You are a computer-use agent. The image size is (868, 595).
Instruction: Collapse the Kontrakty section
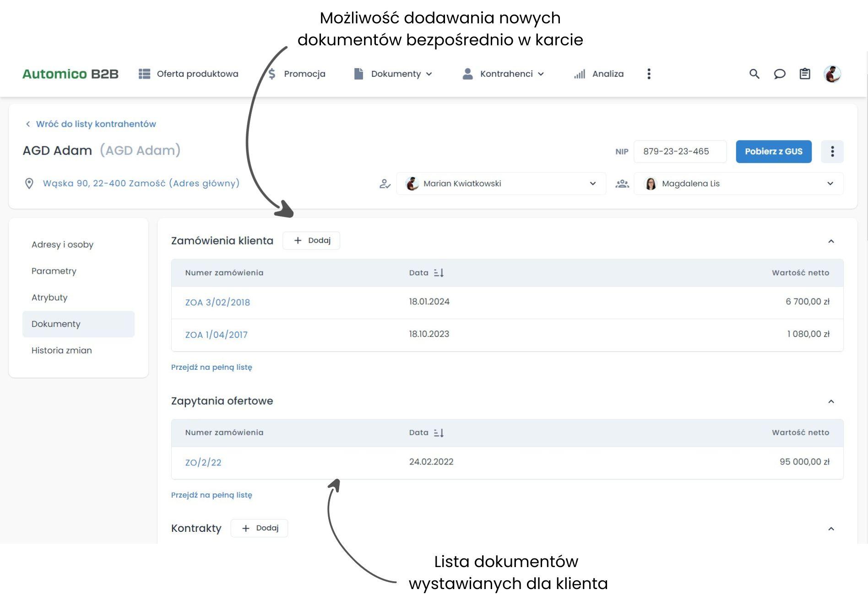[831, 529]
